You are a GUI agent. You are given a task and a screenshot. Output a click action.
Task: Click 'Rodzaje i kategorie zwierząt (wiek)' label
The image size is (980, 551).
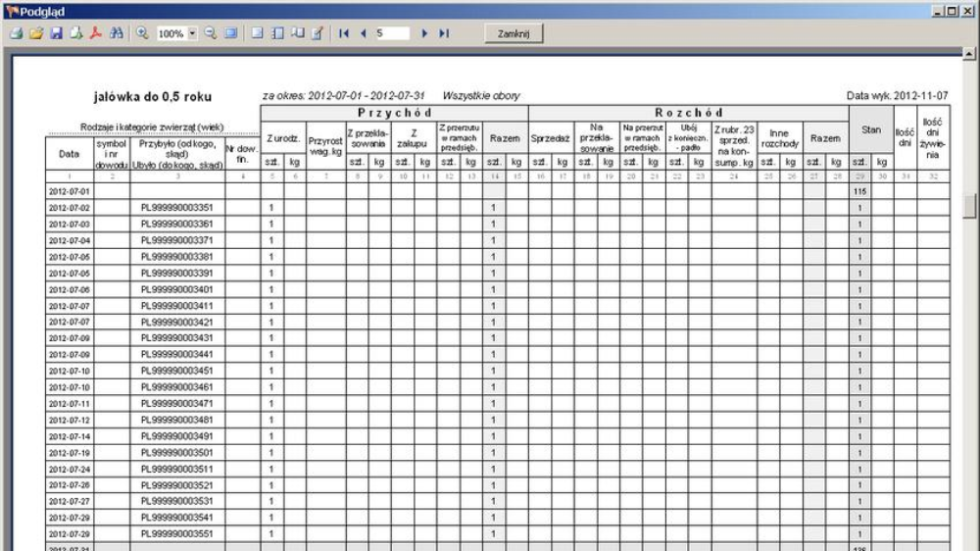tap(152, 126)
